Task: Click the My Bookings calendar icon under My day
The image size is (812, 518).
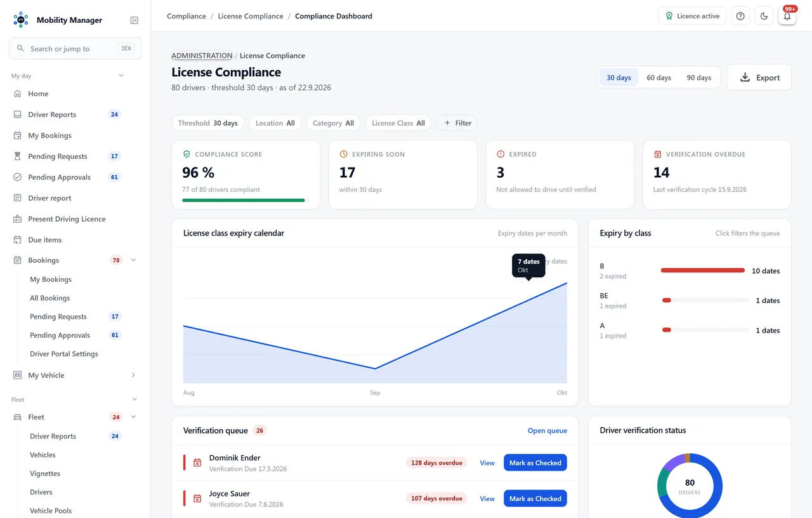Action: click(17, 135)
